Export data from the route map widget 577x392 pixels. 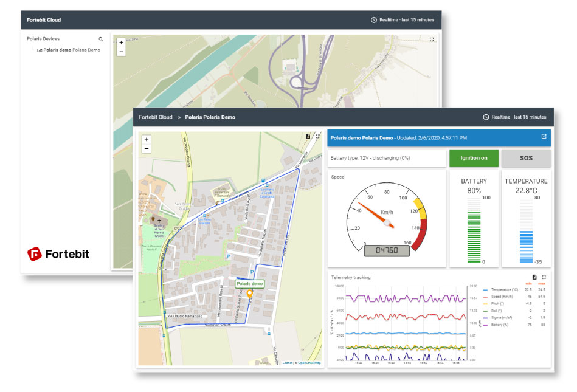[x=308, y=136]
